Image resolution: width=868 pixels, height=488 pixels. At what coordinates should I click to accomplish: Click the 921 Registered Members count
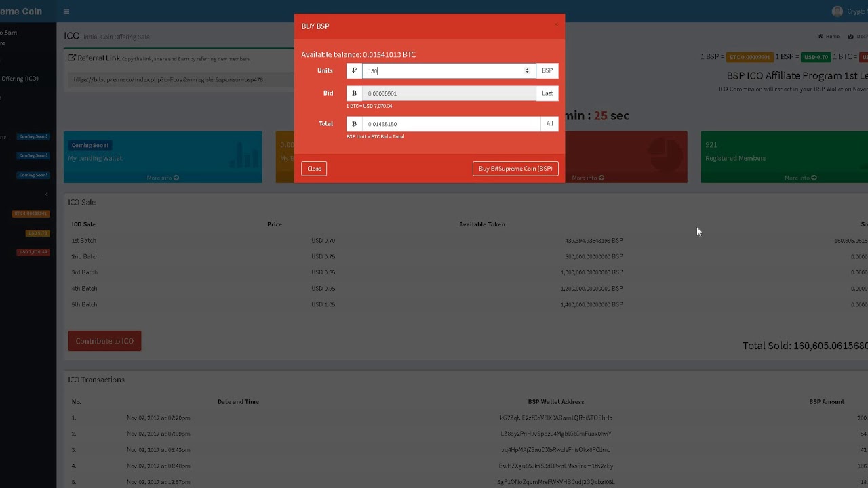[x=711, y=145]
